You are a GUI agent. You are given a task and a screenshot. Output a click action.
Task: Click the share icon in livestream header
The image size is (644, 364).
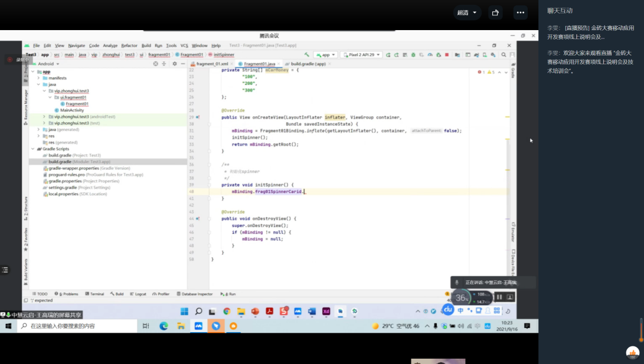pos(495,13)
